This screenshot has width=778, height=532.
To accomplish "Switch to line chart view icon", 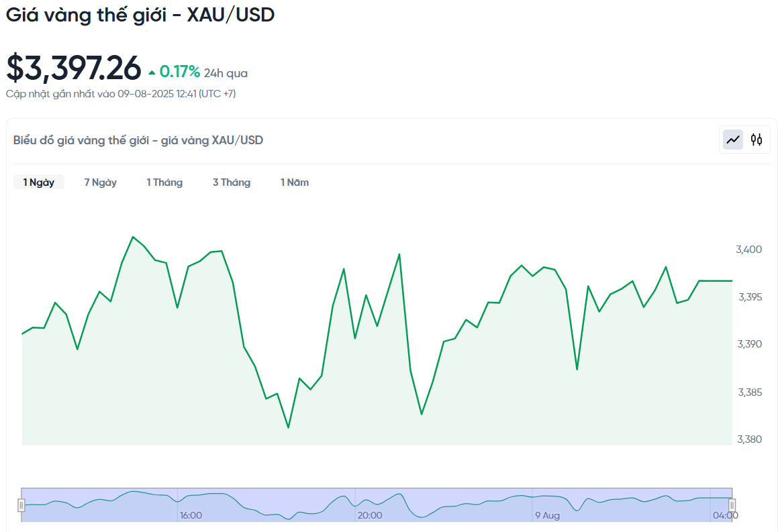I will [733, 140].
